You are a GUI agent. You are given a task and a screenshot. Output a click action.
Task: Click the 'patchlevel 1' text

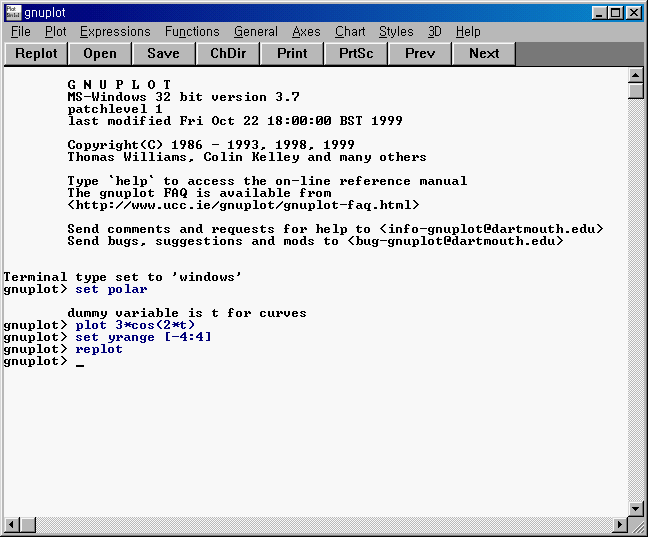115,109
